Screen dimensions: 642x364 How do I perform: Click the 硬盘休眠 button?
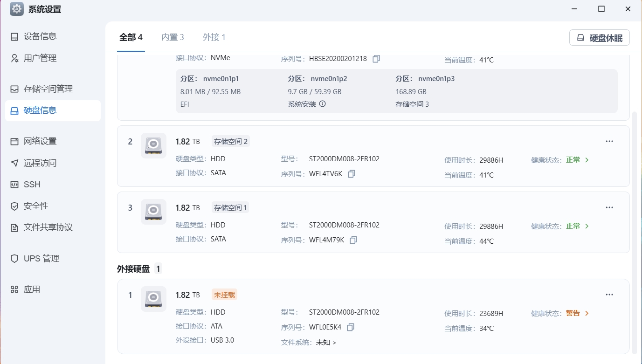[x=600, y=38]
